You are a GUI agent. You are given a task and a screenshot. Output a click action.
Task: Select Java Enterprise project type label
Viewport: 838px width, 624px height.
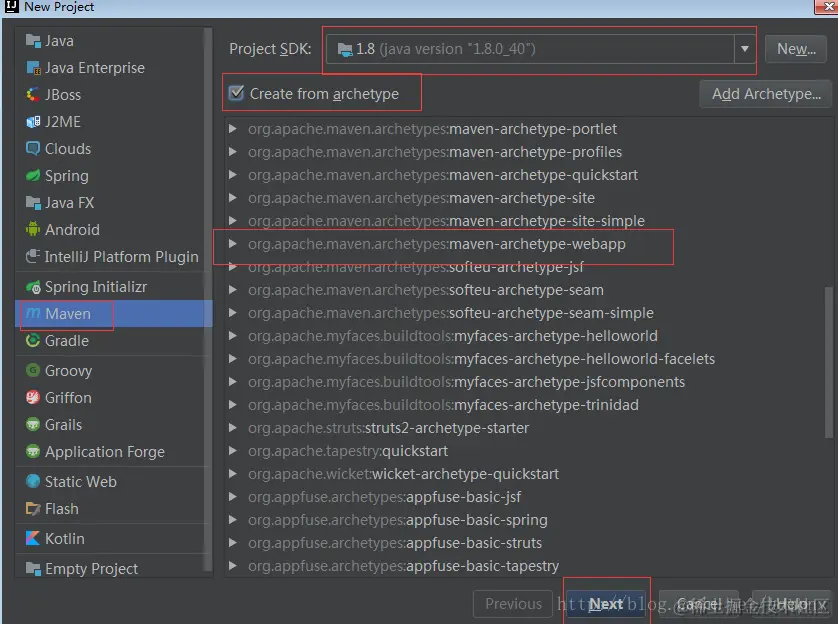(x=95, y=68)
